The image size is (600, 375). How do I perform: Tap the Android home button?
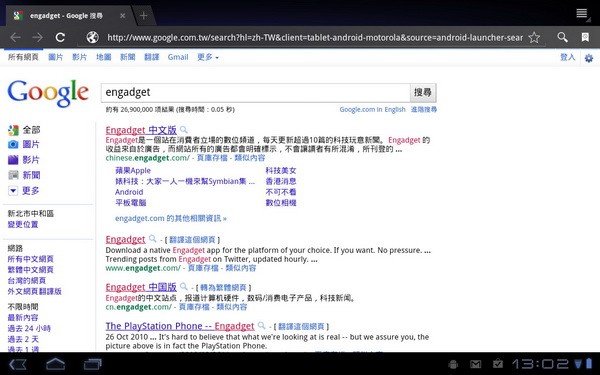tap(55, 364)
